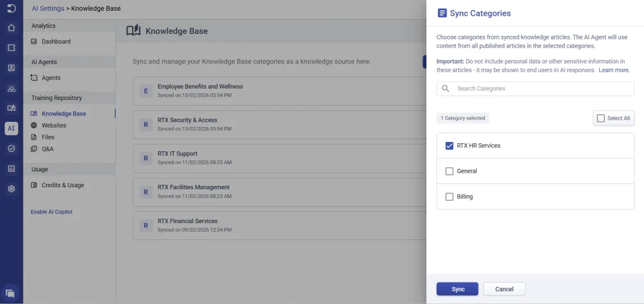Click the R avatar for RTX Facilities Management
The image size is (644, 304).
tap(146, 192)
